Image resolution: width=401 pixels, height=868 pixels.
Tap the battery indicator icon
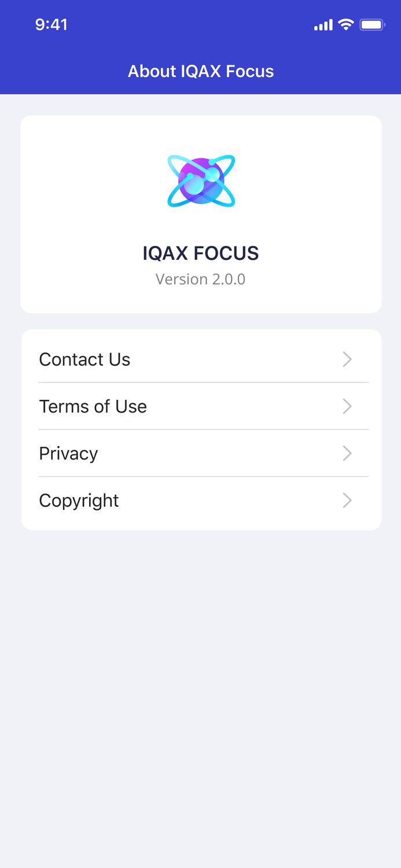point(370,24)
